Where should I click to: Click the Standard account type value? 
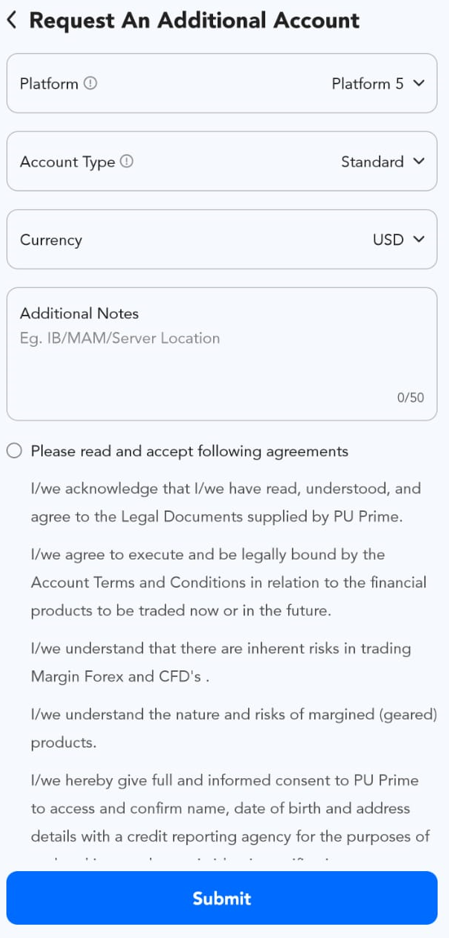coord(372,162)
